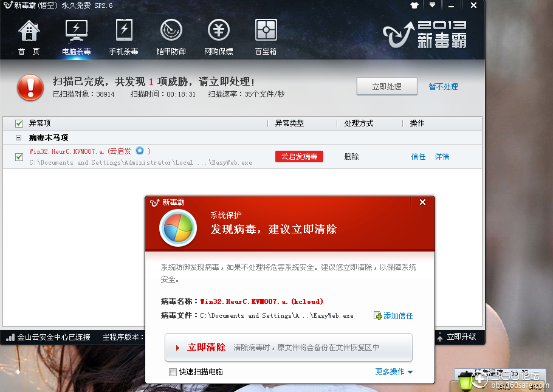Image resolution: width=553 pixels, height=392 pixels.
Task: Click the 已扫描对象：38914 text
Action: point(84,94)
